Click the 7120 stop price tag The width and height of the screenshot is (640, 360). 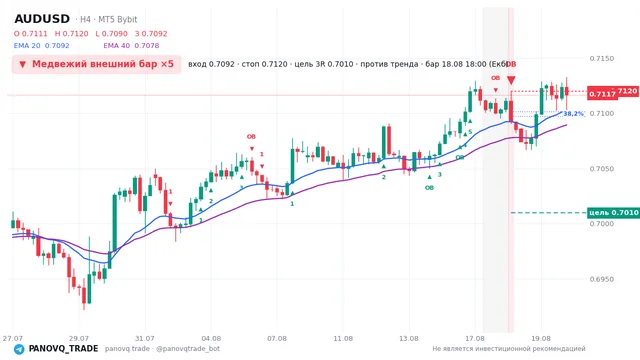(x=628, y=91)
